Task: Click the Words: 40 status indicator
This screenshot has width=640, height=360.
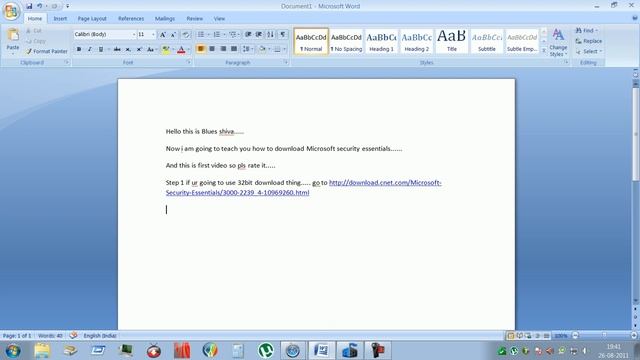Action: click(50, 336)
